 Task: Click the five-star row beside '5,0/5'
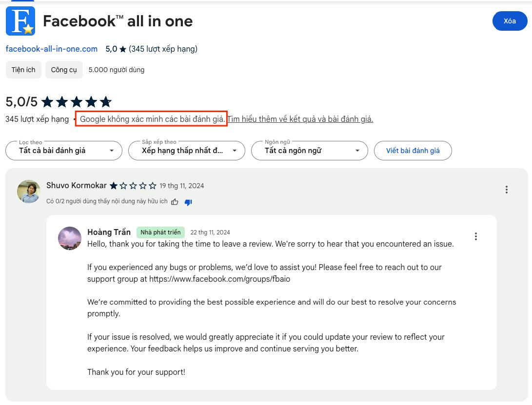tap(77, 102)
